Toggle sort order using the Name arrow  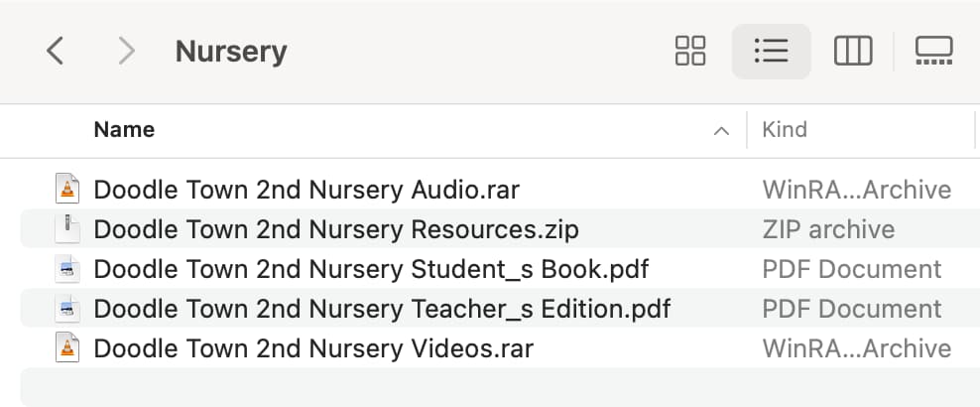[721, 131]
